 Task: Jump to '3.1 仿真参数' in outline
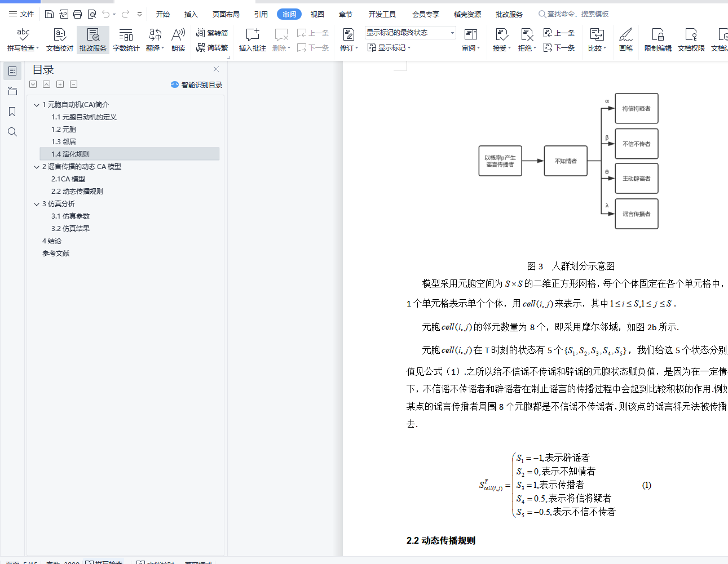point(70,216)
